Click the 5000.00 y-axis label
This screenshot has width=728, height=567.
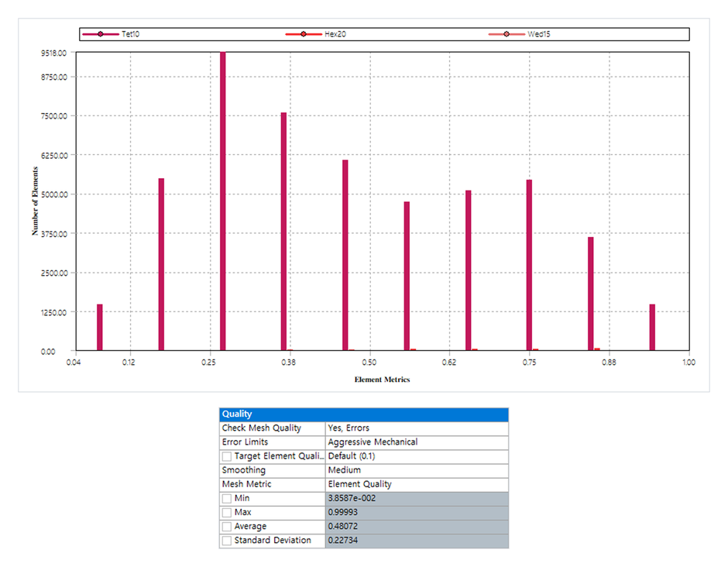[54, 194]
